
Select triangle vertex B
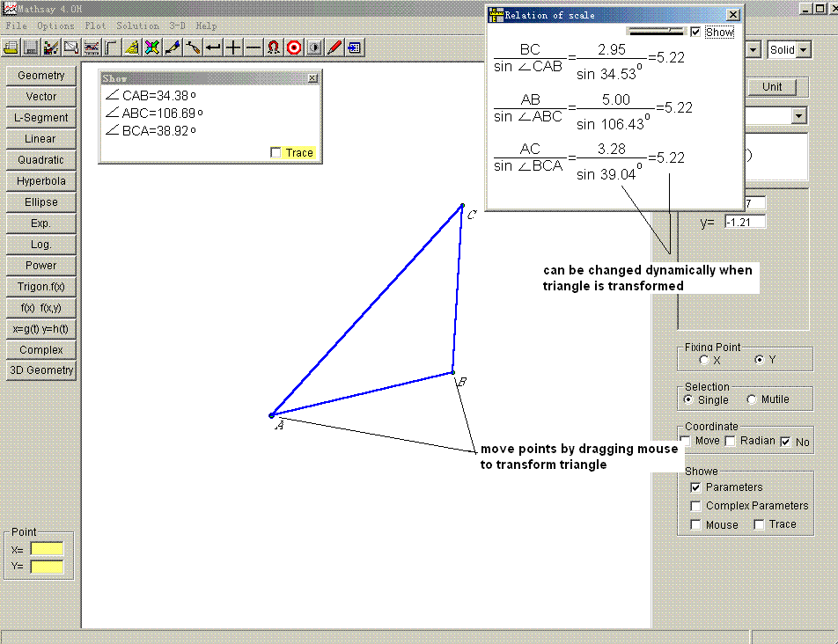(452, 373)
